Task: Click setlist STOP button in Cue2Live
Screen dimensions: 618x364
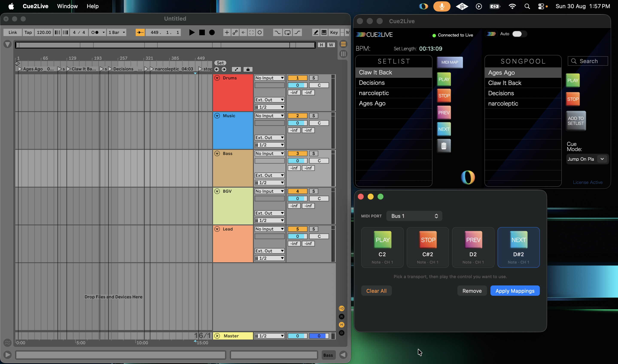Action: 444,96
